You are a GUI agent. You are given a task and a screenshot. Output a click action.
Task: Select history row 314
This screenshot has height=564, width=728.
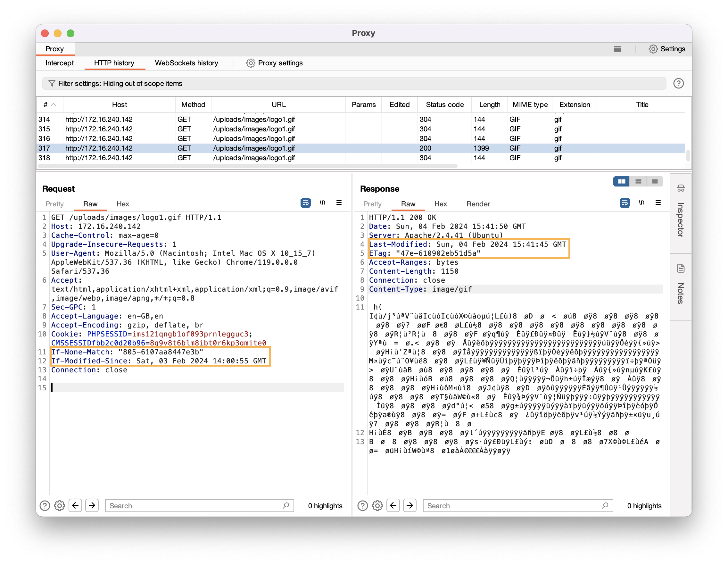pyautogui.click(x=361, y=119)
